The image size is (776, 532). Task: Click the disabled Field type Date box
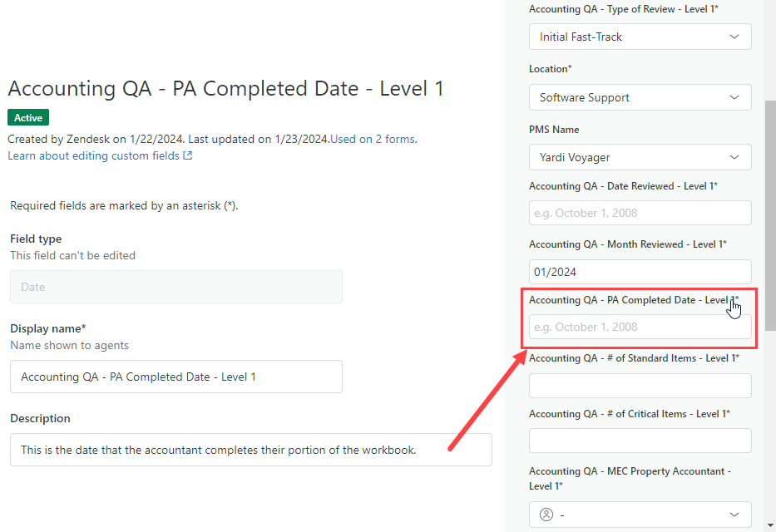click(175, 287)
